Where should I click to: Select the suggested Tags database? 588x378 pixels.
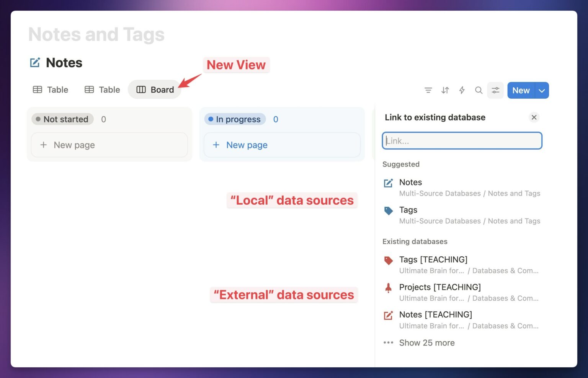(x=462, y=215)
